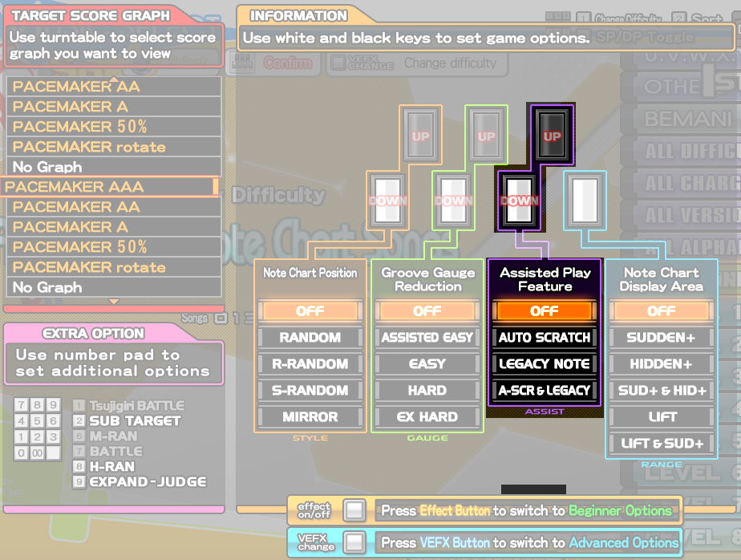The width and height of the screenshot is (741, 560).
Task: Click number pad key 0
Action: tap(22, 452)
